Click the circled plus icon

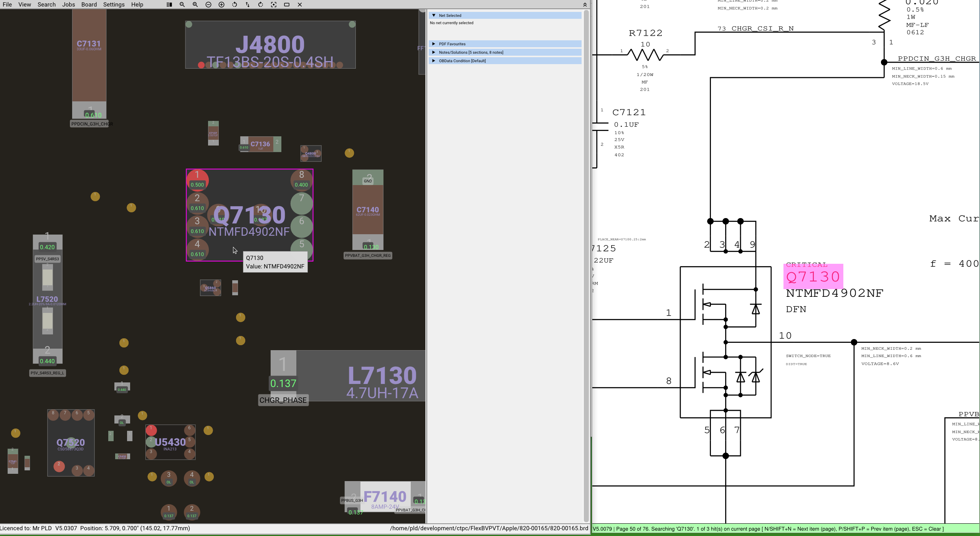pos(221,5)
